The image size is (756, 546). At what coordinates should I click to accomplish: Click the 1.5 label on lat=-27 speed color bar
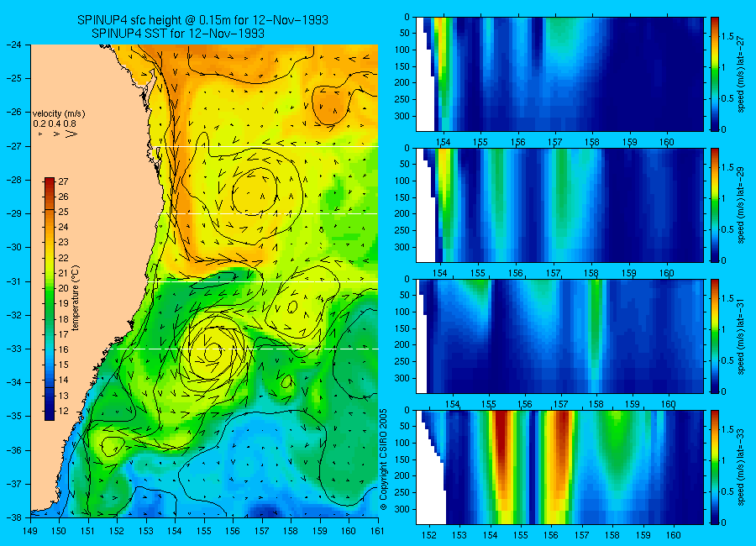(727, 36)
